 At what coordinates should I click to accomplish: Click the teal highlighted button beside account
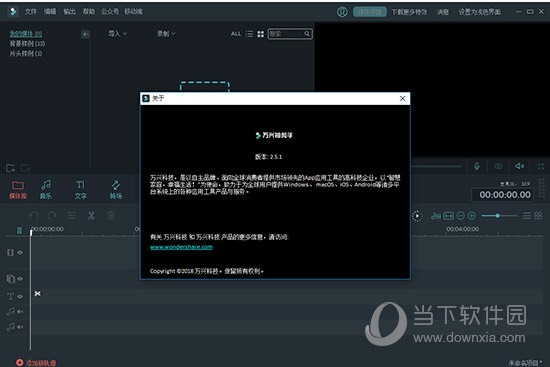[370, 12]
